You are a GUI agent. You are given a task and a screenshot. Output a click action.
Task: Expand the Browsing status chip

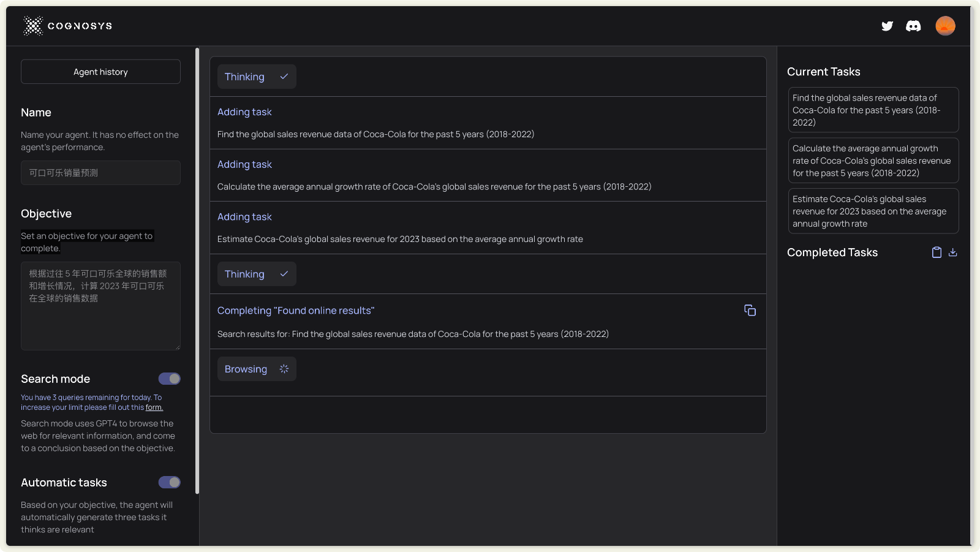[256, 369]
